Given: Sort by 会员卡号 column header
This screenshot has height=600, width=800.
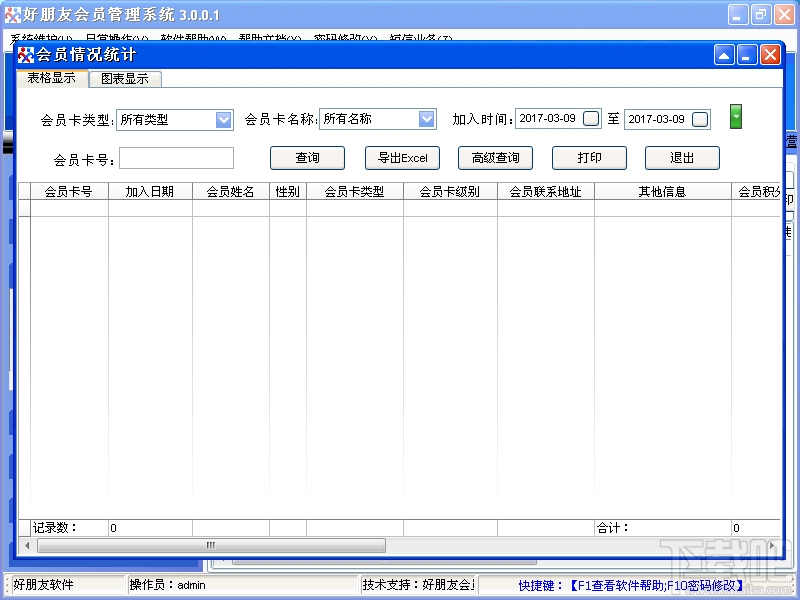Looking at the screenshot, I should (69, 192).
